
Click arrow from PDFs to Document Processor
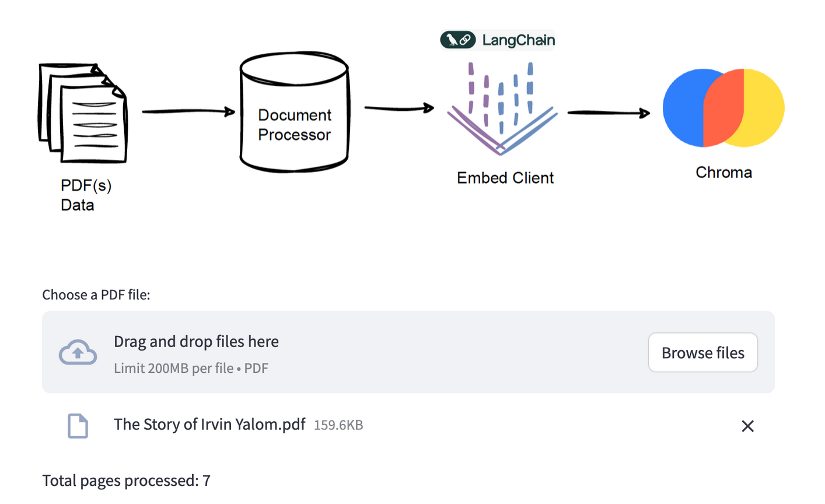188,111
